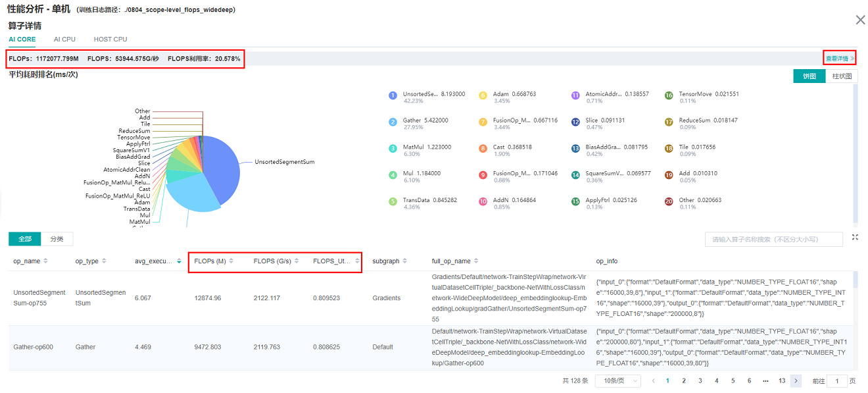Expand the pagination ellipsis for more pages
The width and height of the screenshot is (868, 393).
click(765, 380)
